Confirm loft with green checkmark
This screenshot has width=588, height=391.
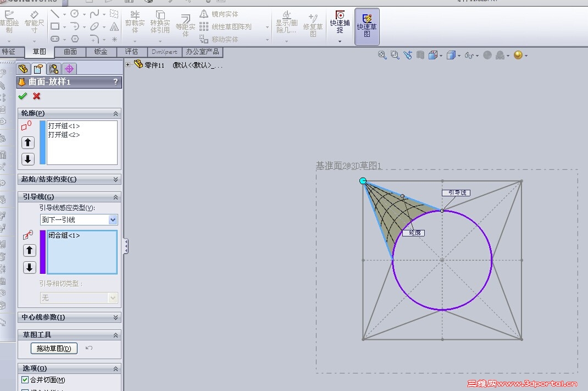pyautogui.click(x=23, y=96)
